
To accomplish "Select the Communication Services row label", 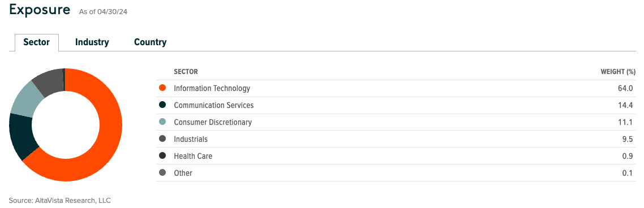I will pos(213,105).
